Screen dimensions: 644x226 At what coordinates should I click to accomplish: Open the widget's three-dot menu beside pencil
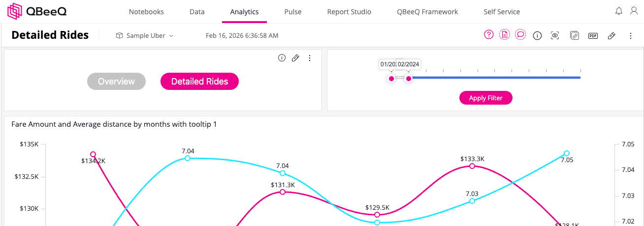click(310, 58)
